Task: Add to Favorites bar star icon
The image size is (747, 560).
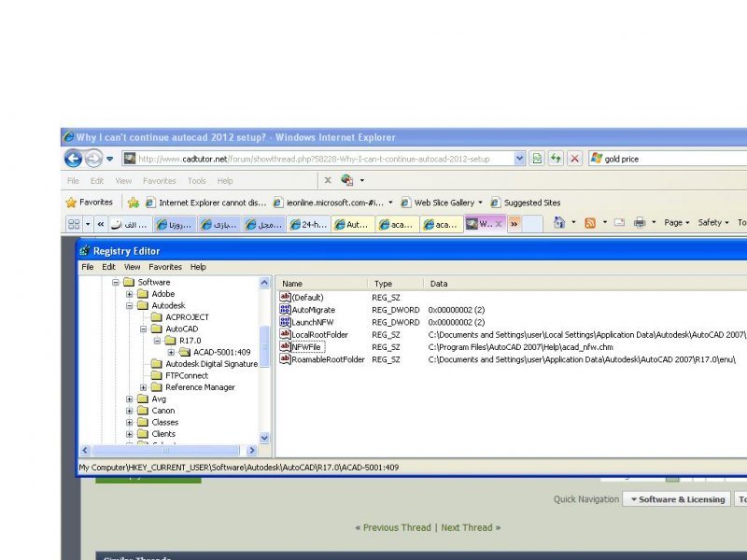Action: [x=134, y=203]
